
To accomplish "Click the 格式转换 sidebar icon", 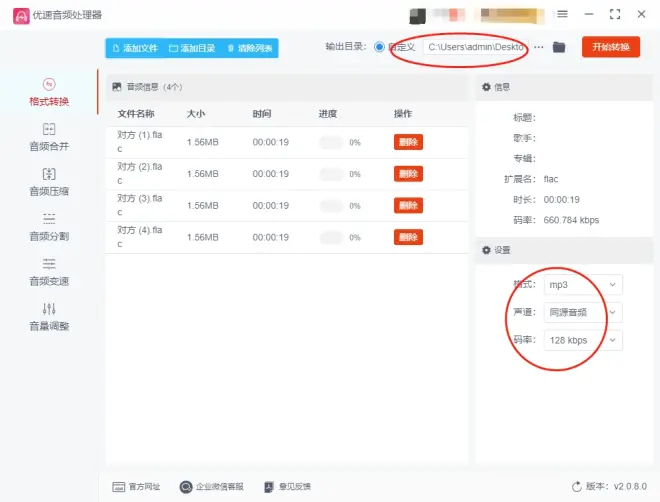I will (x=49, y=84).
